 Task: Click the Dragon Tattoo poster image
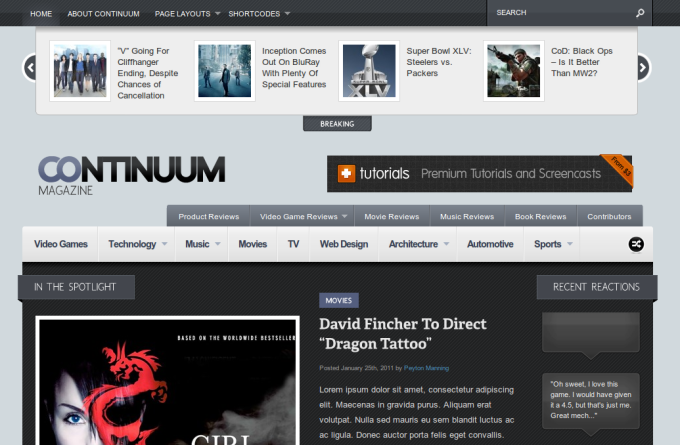[x=167, y=381]
